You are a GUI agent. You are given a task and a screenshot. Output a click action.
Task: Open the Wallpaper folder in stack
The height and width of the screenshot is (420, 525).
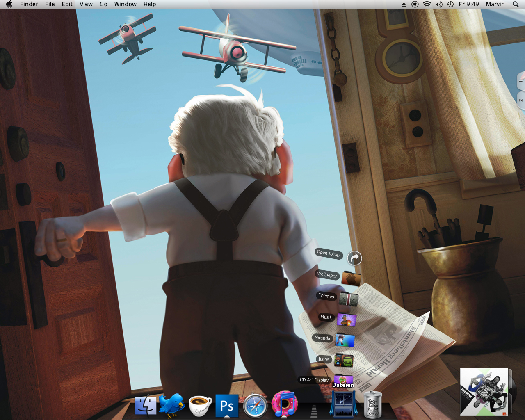pyautogui.click(x=351, y=278)
